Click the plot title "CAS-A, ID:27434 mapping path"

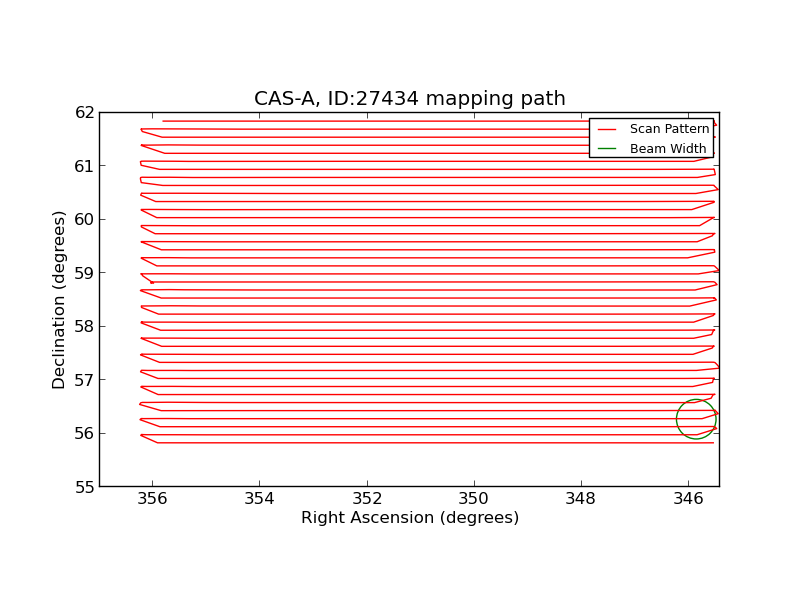(x=410, y=98)
